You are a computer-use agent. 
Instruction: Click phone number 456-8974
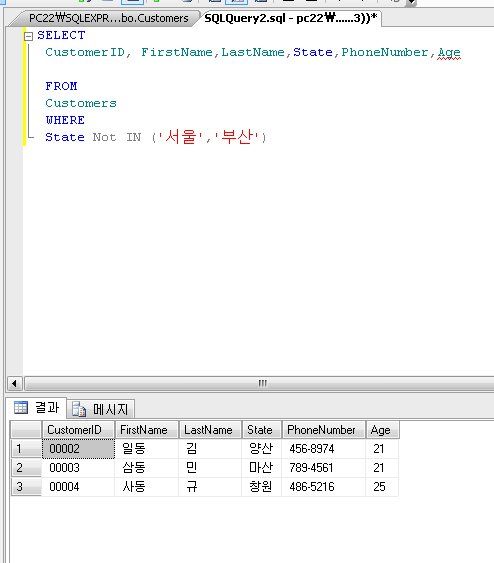point(323,449)
